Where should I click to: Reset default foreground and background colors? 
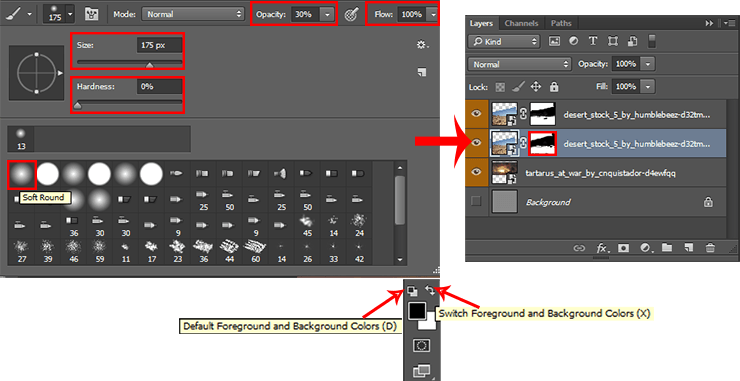(x=412, y=291)
